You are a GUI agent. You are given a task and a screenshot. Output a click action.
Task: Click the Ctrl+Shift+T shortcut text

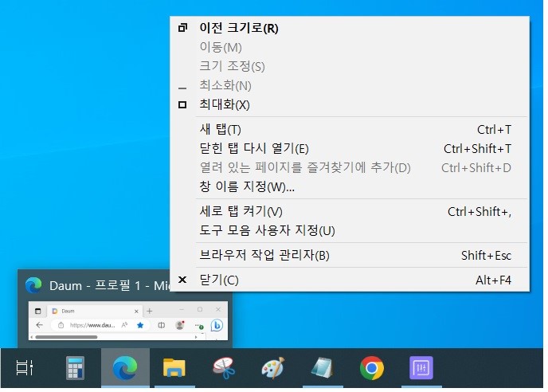pos(477,149)
